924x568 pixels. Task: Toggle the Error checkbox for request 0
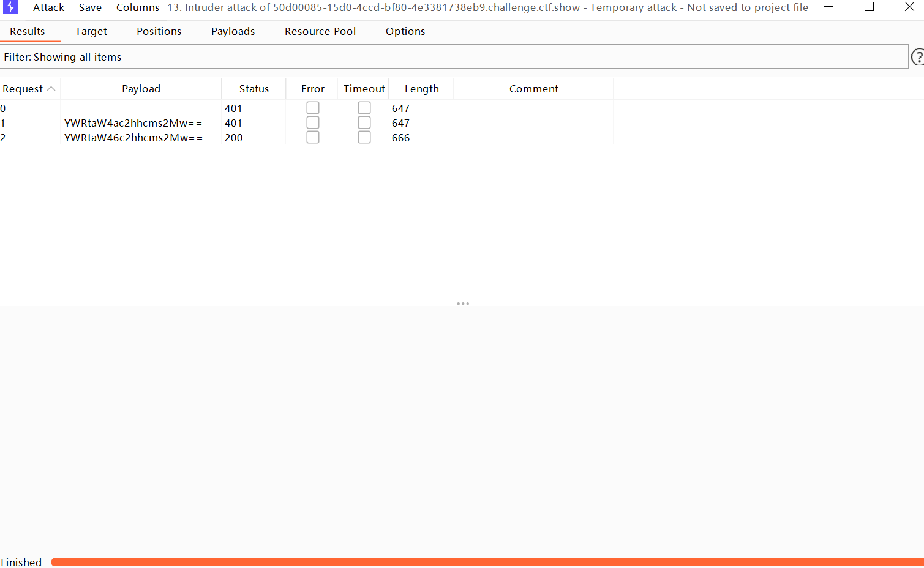click(x=313, y=108)
